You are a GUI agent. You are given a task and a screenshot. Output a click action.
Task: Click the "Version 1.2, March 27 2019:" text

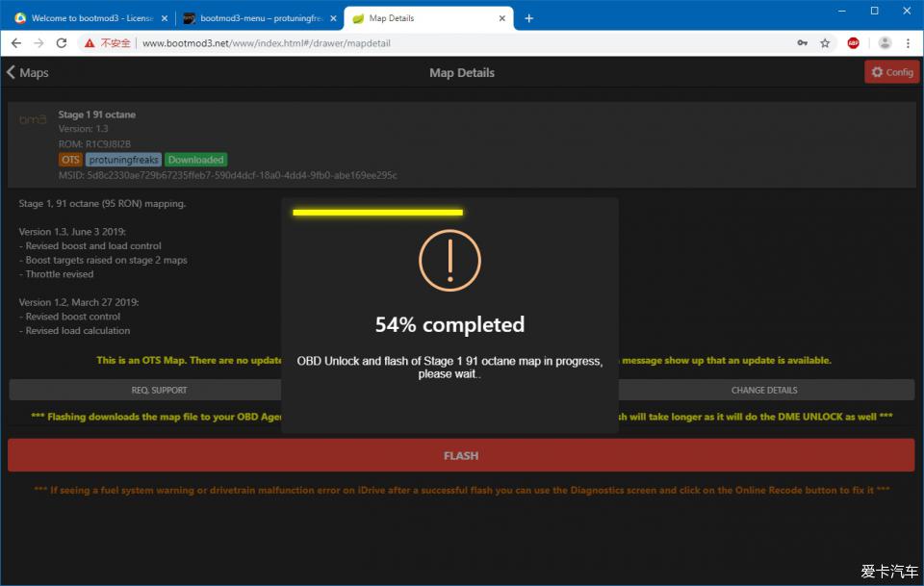(x=79, y=302)
